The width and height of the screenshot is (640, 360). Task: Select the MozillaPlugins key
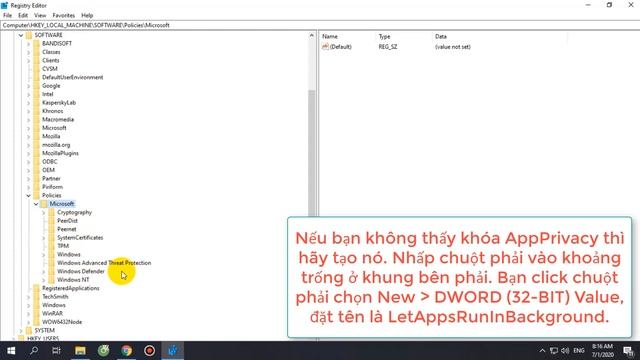coord(60,153)
